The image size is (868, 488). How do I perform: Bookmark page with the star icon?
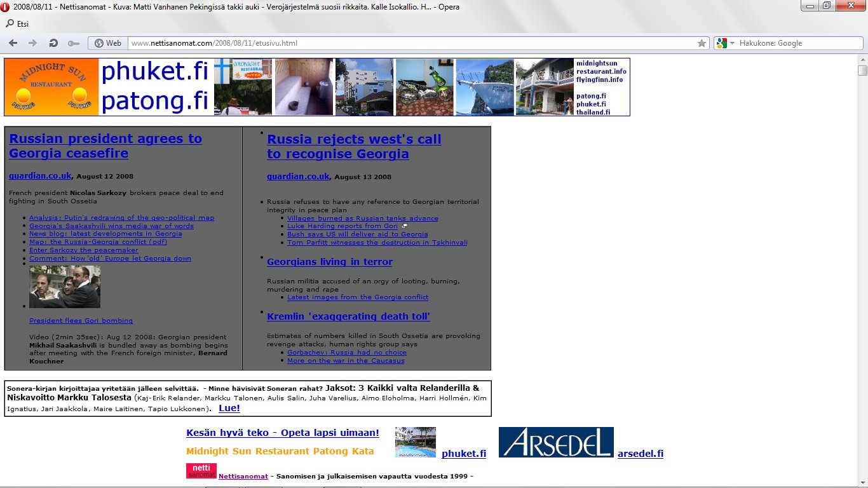[702, 43]
